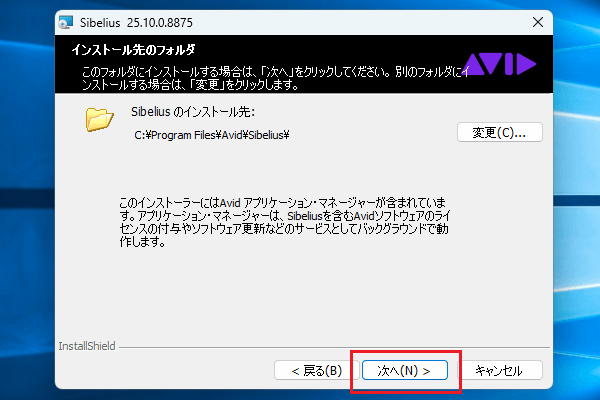Click the インストール先のフォルダ heading

coord(133,49)
